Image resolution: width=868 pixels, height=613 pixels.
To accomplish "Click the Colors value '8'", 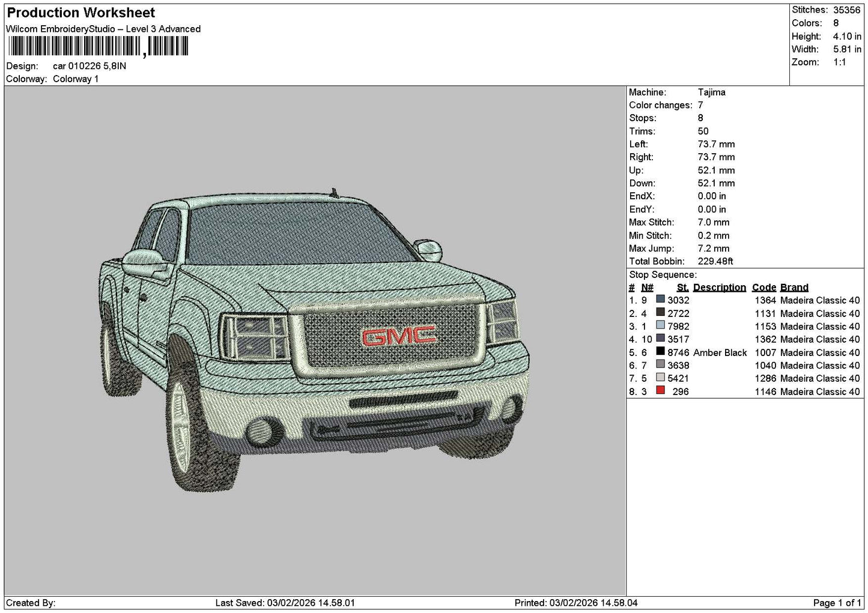I will 836,23.
